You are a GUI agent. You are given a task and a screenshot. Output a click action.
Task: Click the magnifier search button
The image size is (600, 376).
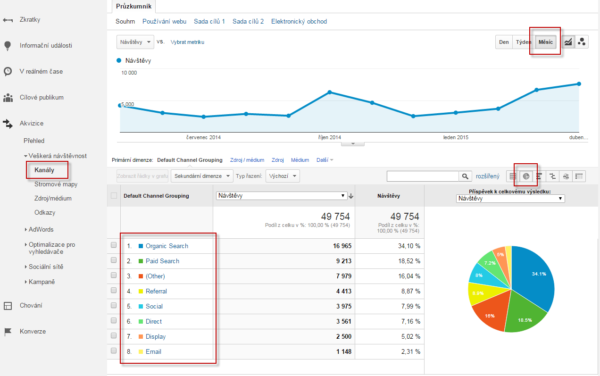[465, 176]
